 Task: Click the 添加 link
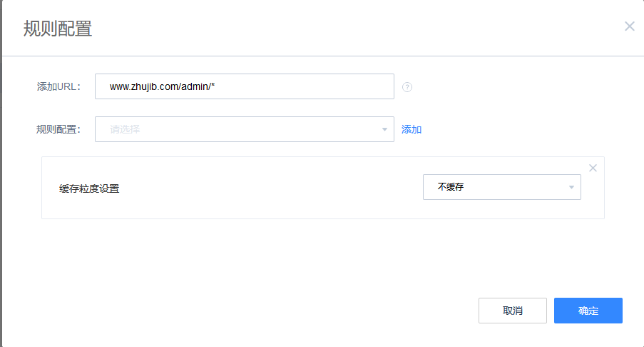point(412,129)
